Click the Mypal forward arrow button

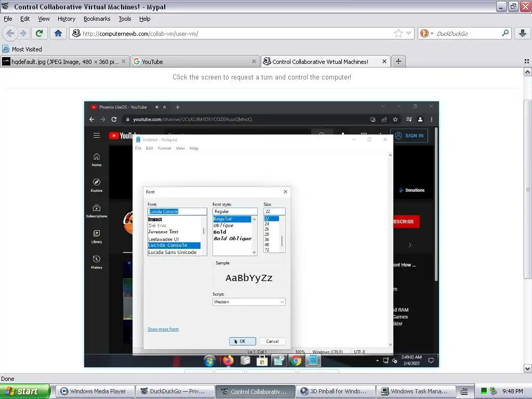(x=23, y=33)
